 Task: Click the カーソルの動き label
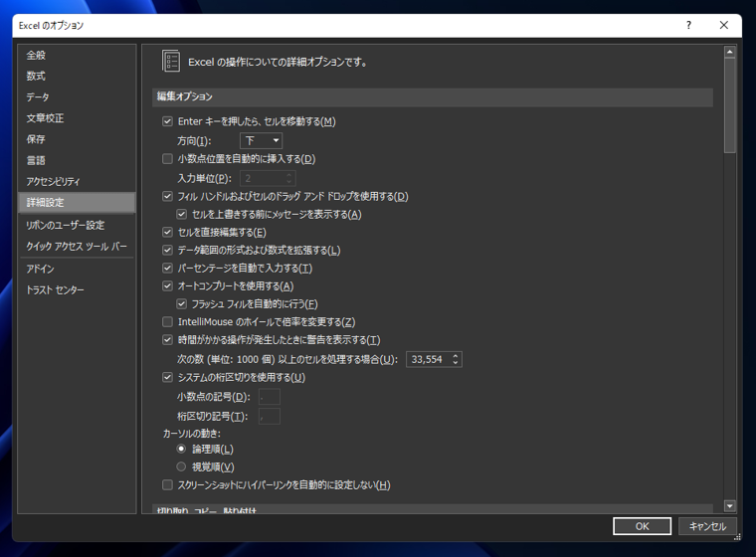tap(191, 434)
